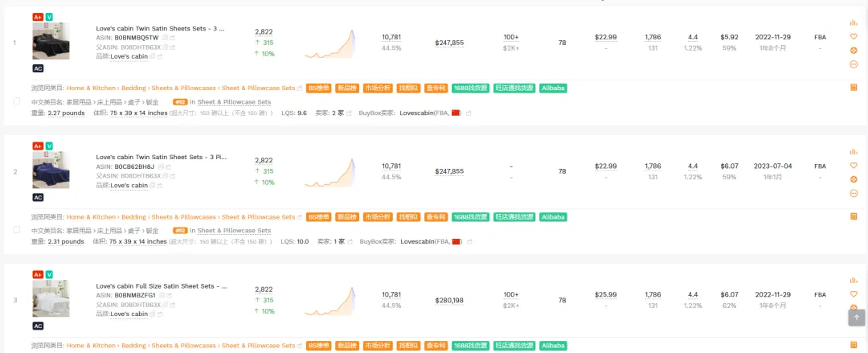Open Home & Kitchen category link for product 2

(x=91, y=217)
